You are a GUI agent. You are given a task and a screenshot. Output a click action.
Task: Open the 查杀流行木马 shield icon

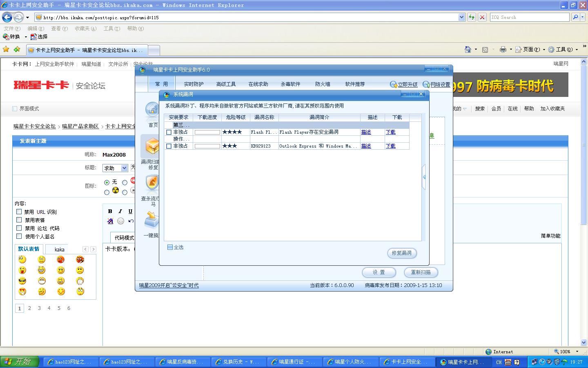tap(152, 183)
